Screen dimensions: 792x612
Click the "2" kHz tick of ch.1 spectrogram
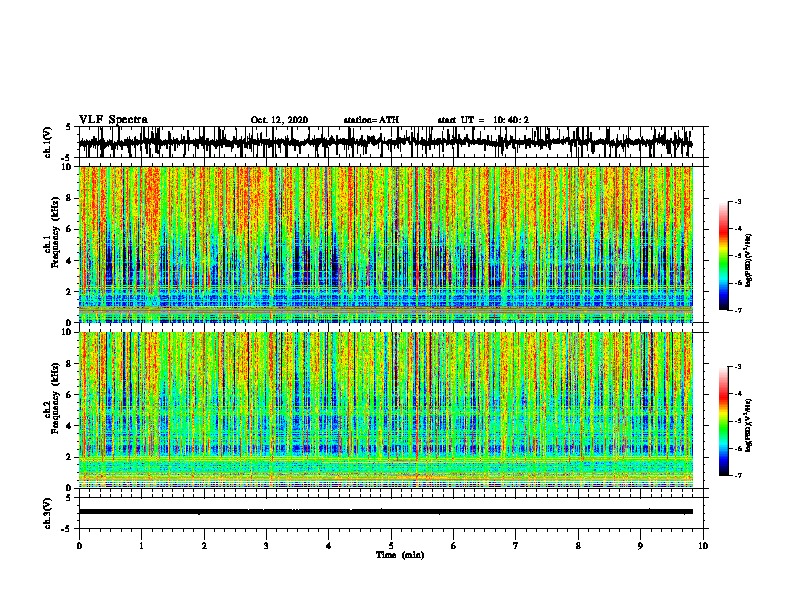tap(70, 292)
